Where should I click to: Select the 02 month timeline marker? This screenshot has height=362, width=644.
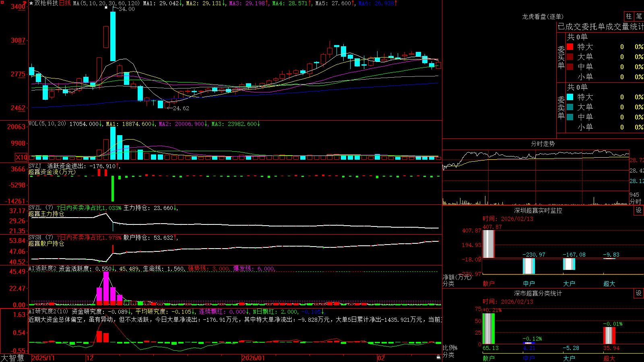tap(381, 358)
